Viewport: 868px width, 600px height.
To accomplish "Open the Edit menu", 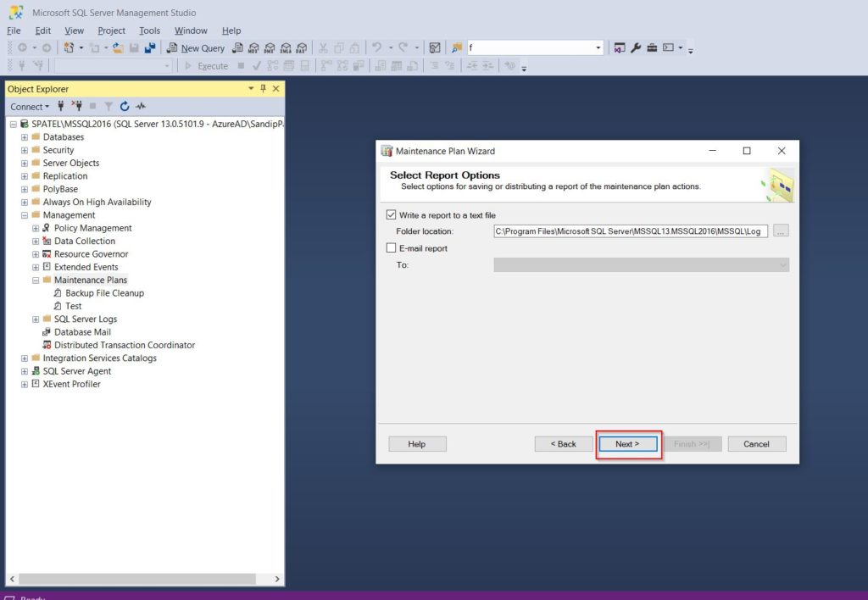I will [42, 31].
